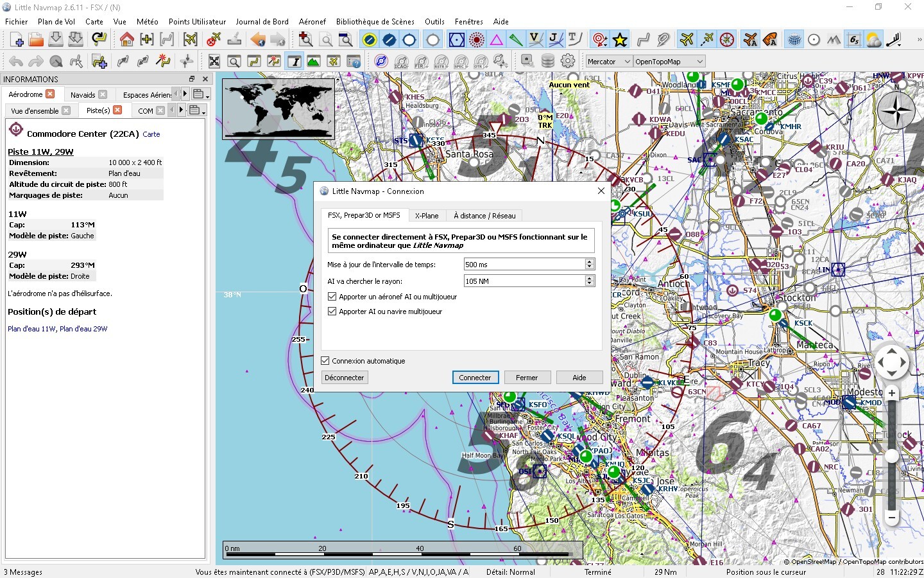Screen dimensions: 924x578
Task: Click the 'Plan d'eau 11W' link
Action: click(x=31, y=329)
